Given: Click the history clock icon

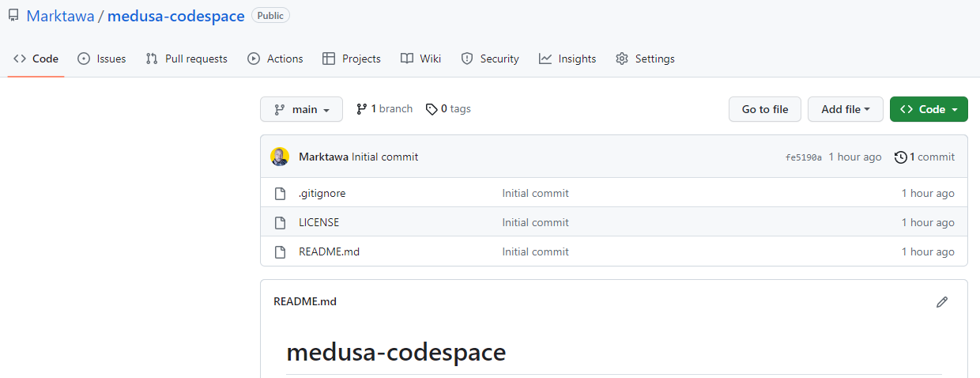Looking at the screenshot, I should pyautogui.click(x=900, y=157).
